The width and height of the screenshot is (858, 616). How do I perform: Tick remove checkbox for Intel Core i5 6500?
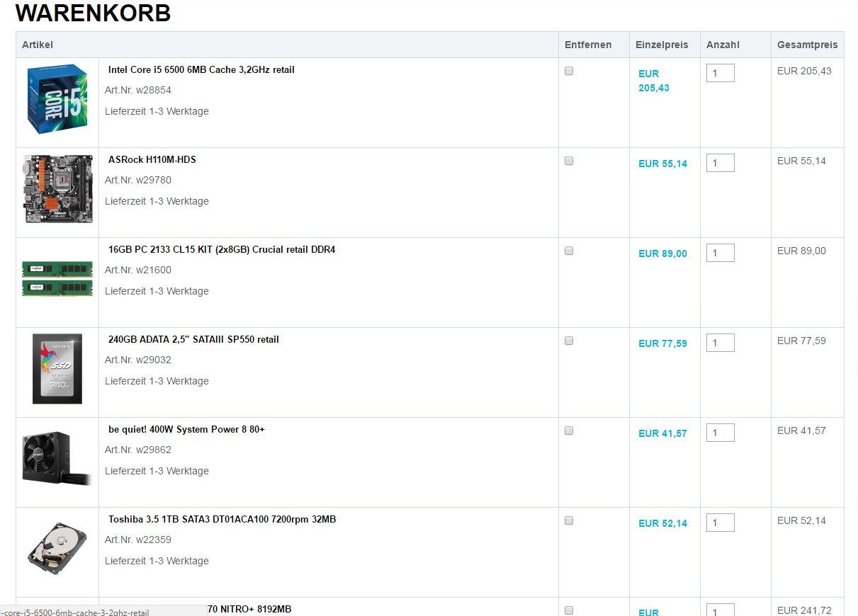[x=569, y=71]
